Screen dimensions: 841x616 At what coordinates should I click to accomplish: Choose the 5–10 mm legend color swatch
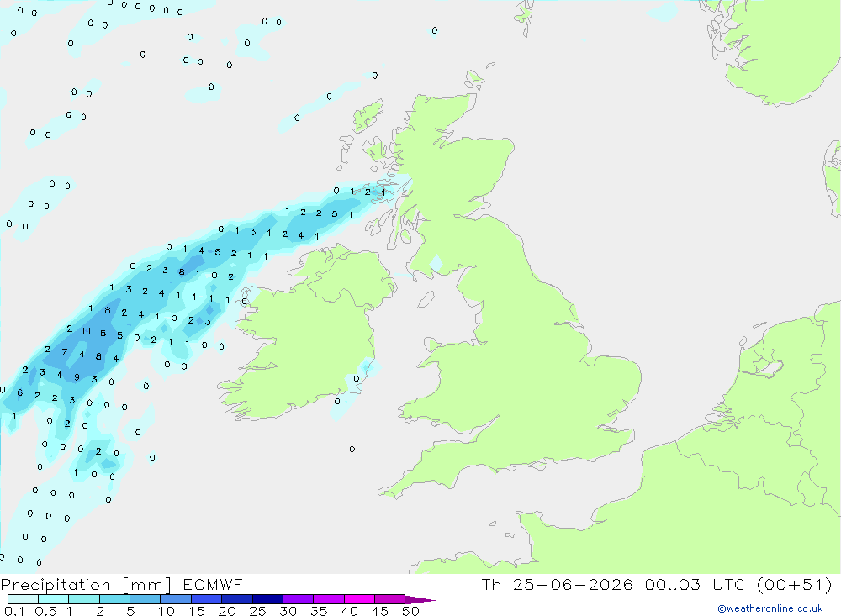tap(145, 599)
